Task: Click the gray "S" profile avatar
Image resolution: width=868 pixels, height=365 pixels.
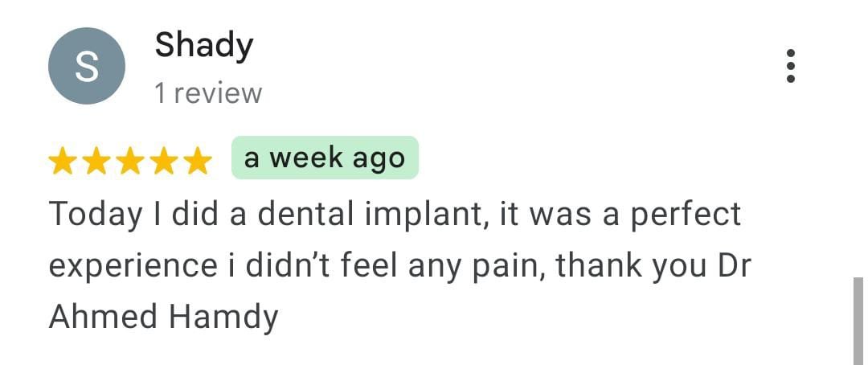Action: pyautogui.click(x=87, y=66)
